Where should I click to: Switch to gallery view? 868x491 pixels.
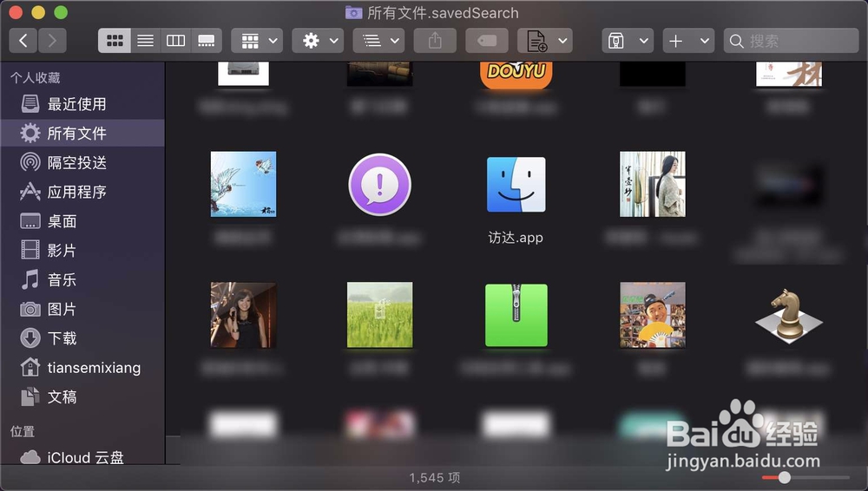pyautogui.click(x=207, y=41)
